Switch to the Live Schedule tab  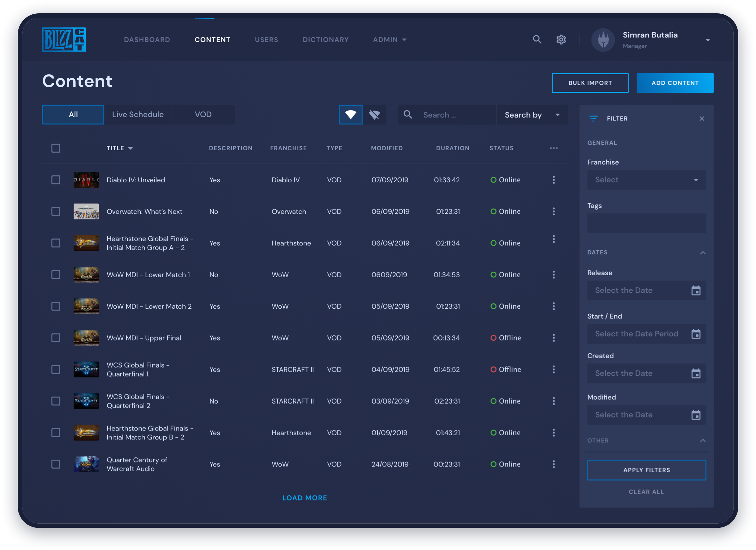[x=138, y=115]
